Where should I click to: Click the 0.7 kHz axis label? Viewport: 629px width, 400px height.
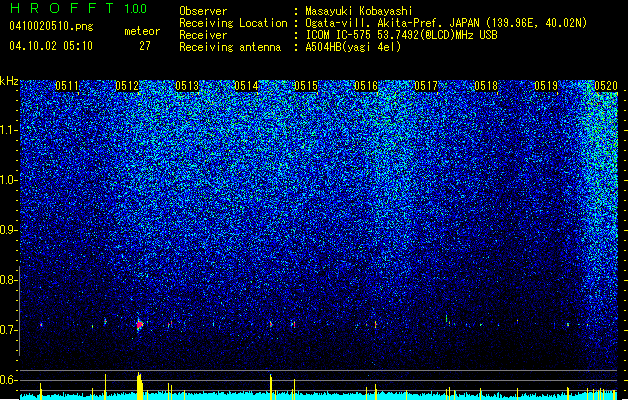tap(9, 330)
